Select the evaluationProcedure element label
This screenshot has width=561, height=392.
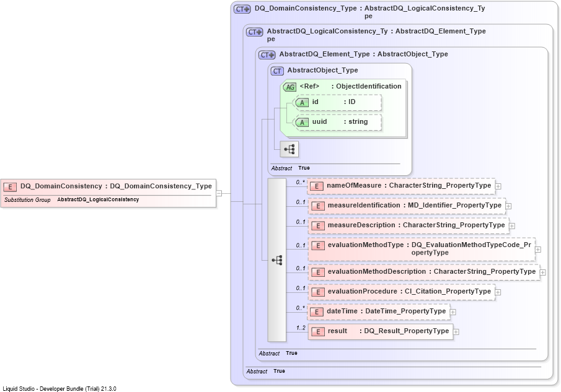363,291
